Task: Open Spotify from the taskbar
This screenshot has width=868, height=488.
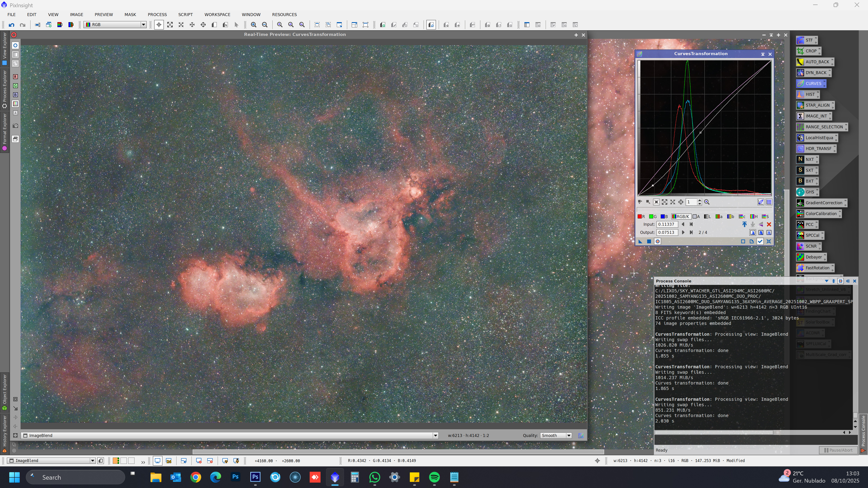Action: click(434, 477)
